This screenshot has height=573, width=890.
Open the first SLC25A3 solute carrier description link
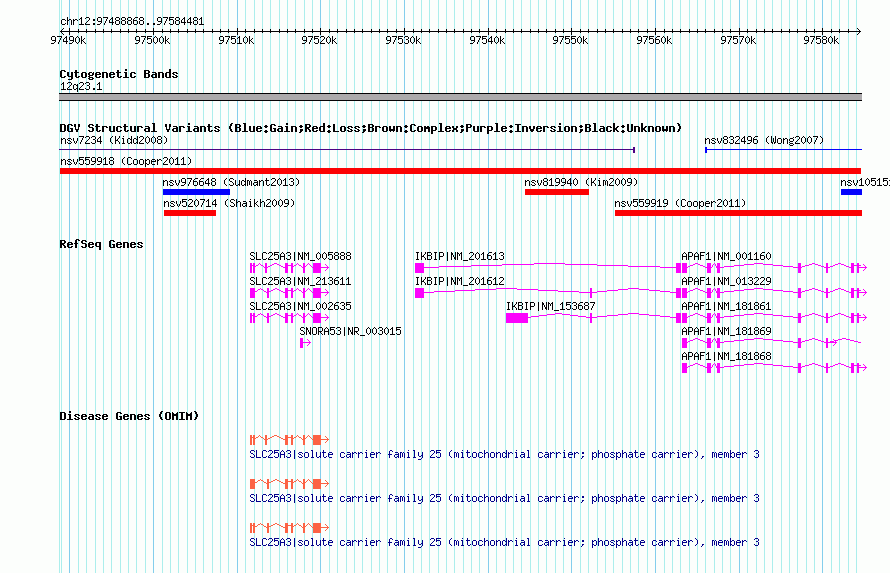click(x=505, y=454)
